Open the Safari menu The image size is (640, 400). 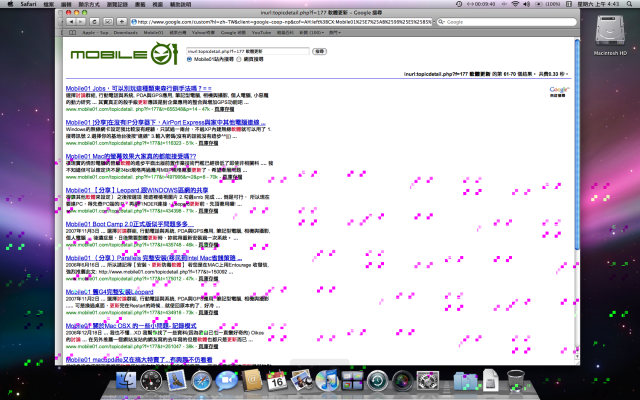(x=28, y=4)
